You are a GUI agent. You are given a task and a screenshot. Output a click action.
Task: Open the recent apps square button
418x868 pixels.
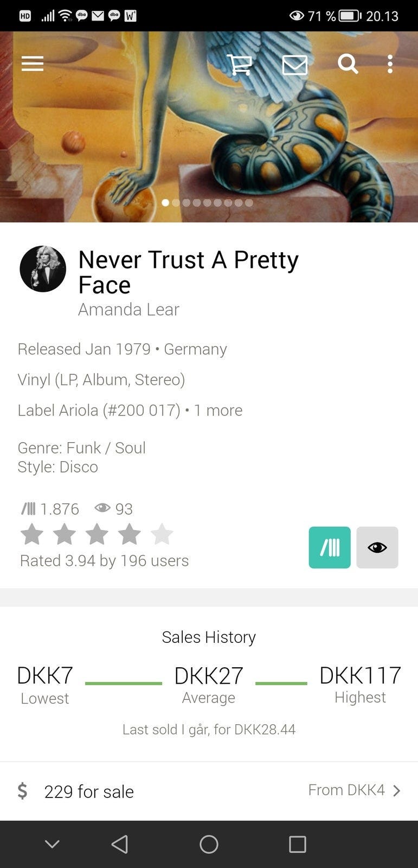pos(297,844)
